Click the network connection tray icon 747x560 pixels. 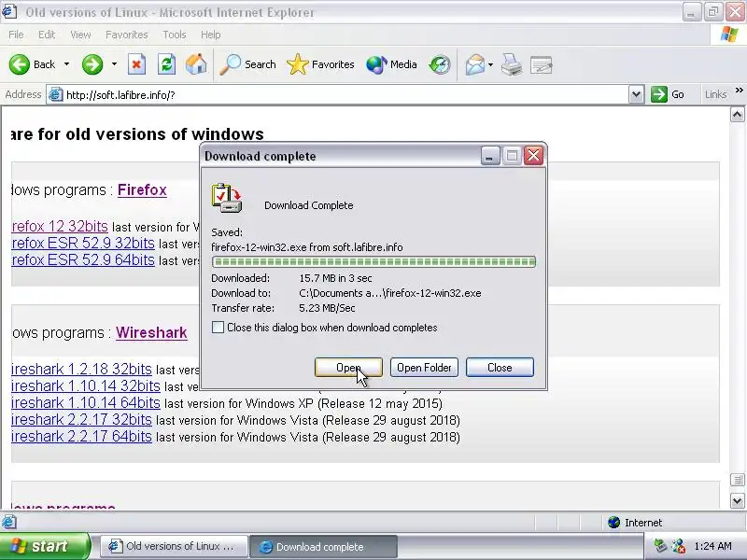660,546
